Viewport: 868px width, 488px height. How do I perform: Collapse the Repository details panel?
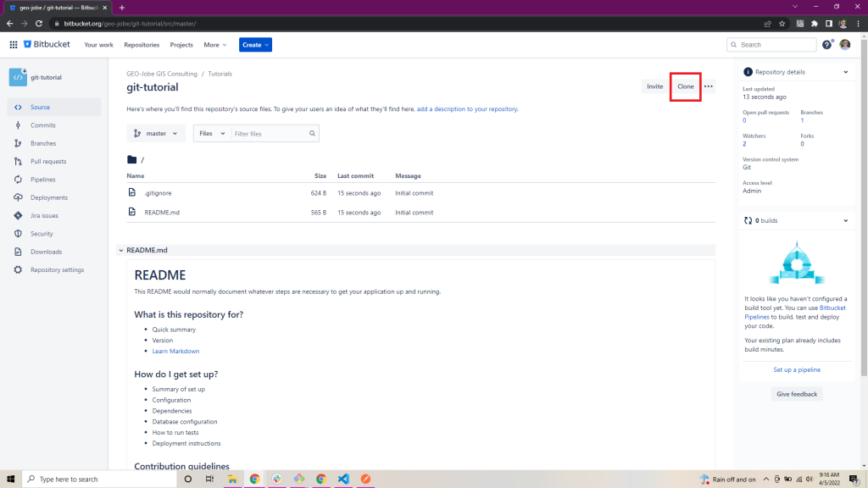pos(845,73)
